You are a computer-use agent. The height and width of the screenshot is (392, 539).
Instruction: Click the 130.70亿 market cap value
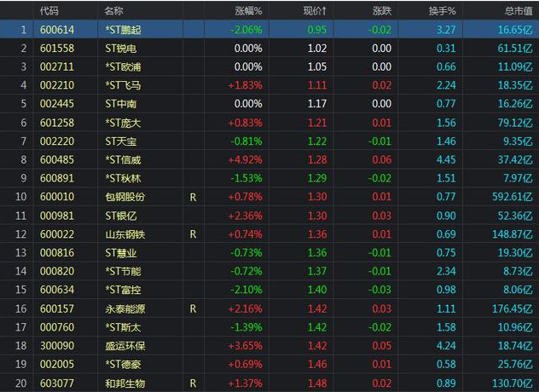513,383
